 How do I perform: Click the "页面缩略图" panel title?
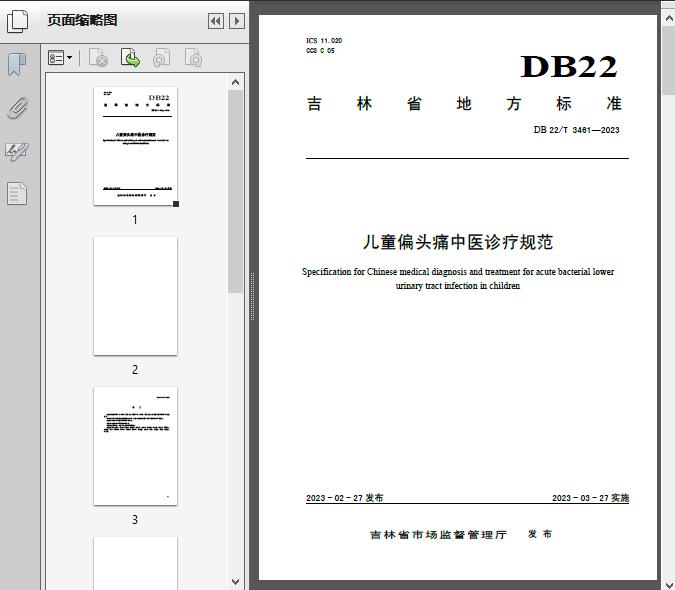(82, 20)
